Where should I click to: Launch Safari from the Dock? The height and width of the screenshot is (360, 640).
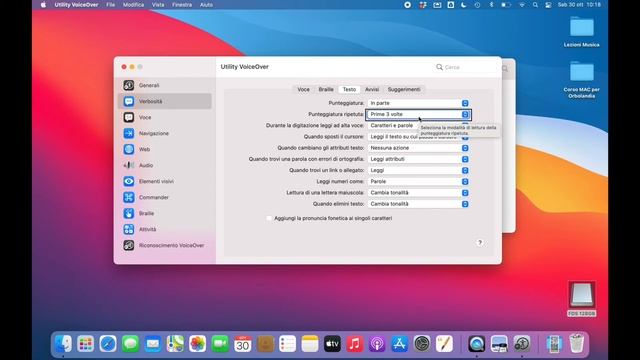pyautogui.click(x=108, y=344)
